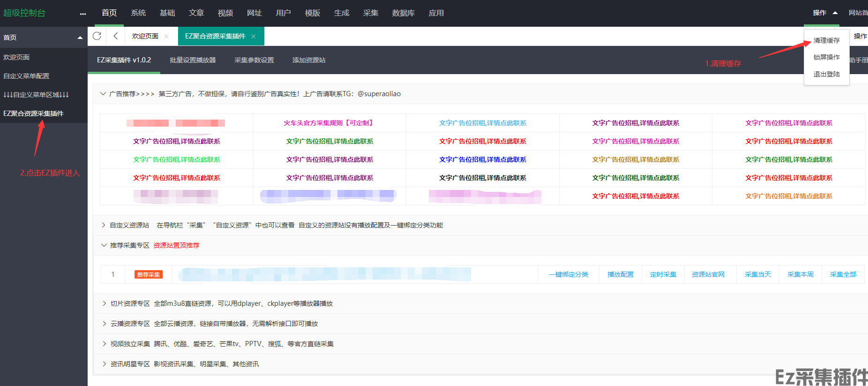Click the refresh page icon

[x=97, y=36]
